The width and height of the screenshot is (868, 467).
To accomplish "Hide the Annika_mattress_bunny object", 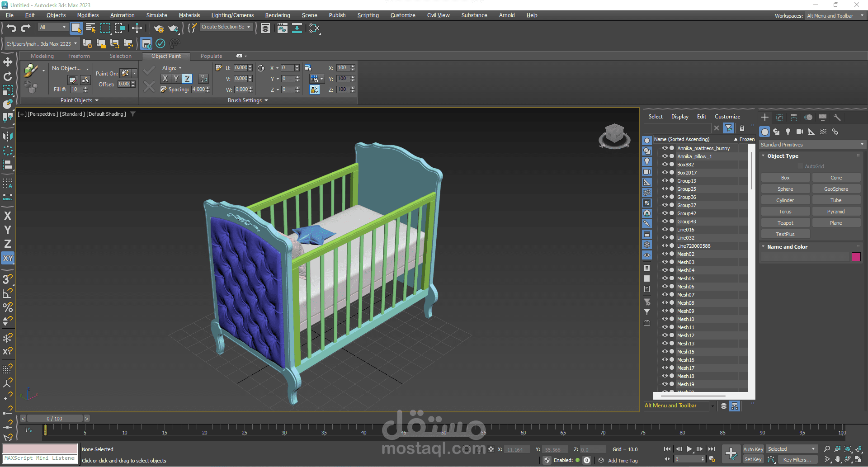I will [665, 148].
